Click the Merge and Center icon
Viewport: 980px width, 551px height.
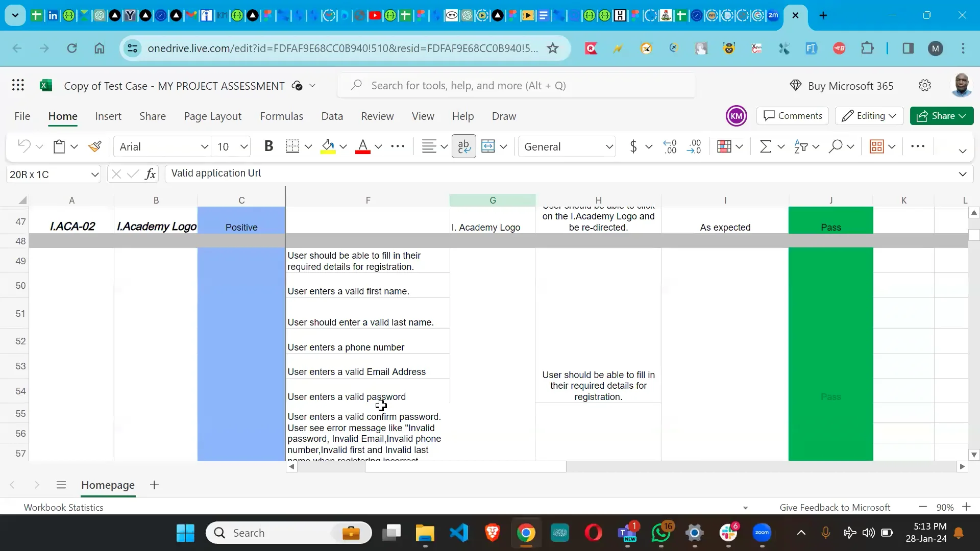pos(488,146)
